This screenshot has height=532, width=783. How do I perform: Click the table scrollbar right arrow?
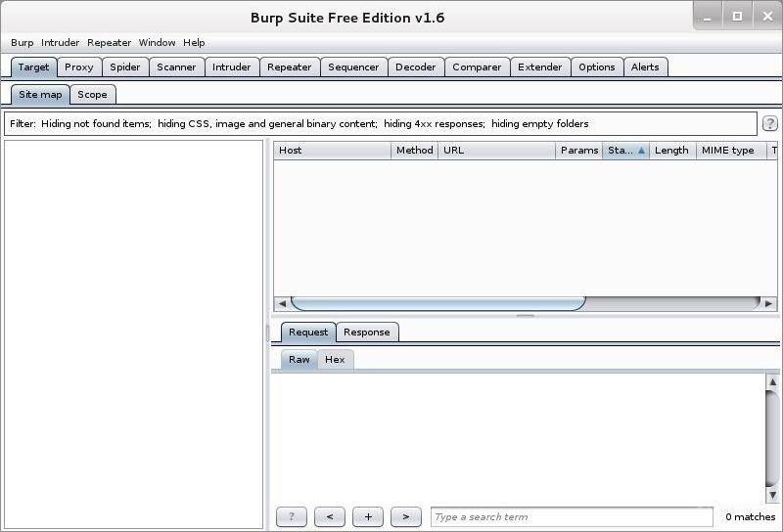768,303
